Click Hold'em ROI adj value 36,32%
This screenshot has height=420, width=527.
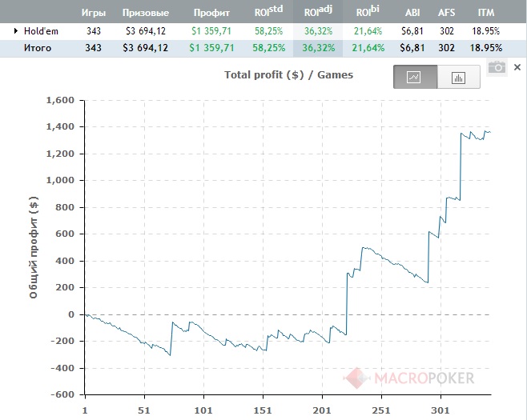318,31
